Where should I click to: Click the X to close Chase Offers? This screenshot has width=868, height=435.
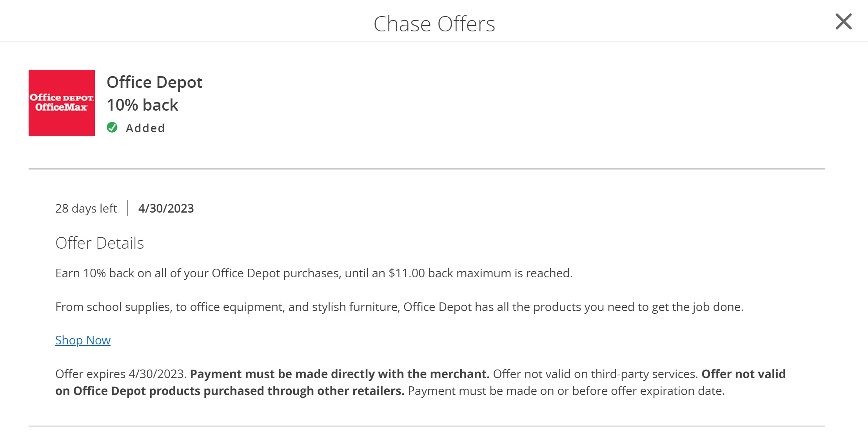pyautogui.click(x=843, y=22)
